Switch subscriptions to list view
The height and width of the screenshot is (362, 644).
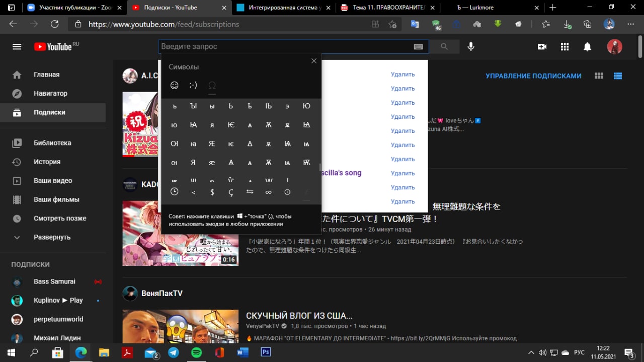point(618,76)
